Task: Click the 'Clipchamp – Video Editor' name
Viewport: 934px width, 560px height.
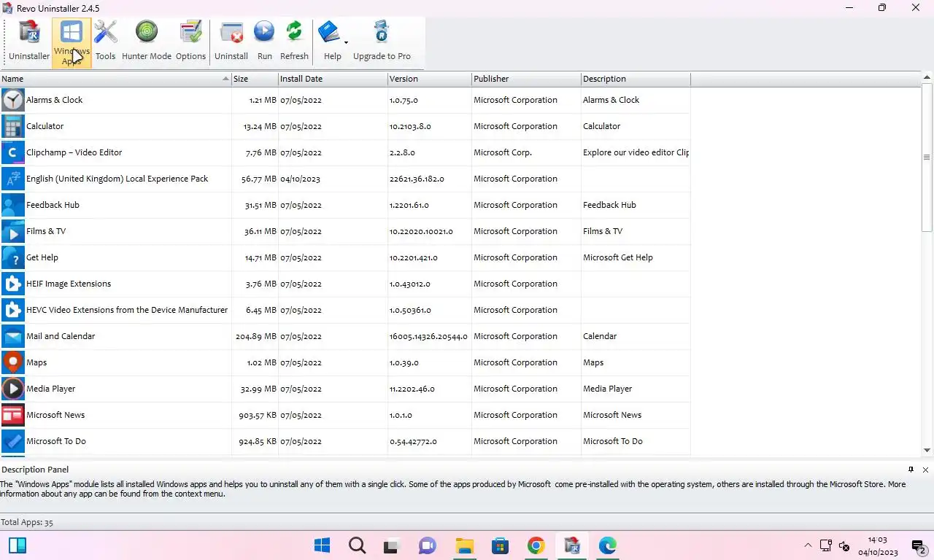Action: (x=74, y=152)
